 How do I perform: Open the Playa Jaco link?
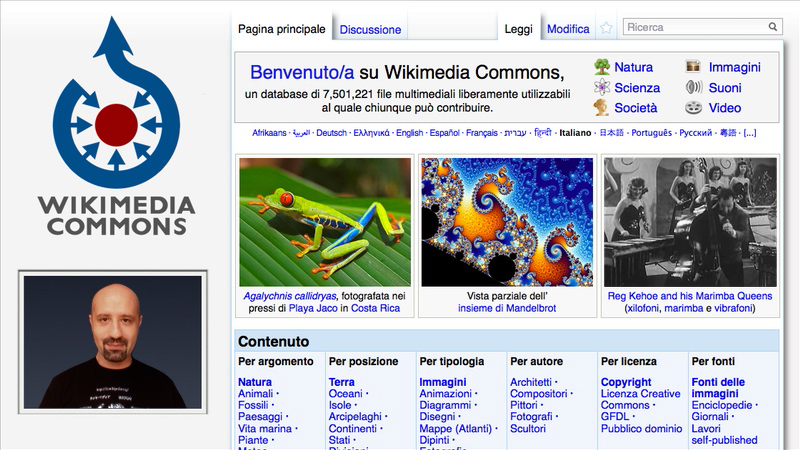(313, 308)
